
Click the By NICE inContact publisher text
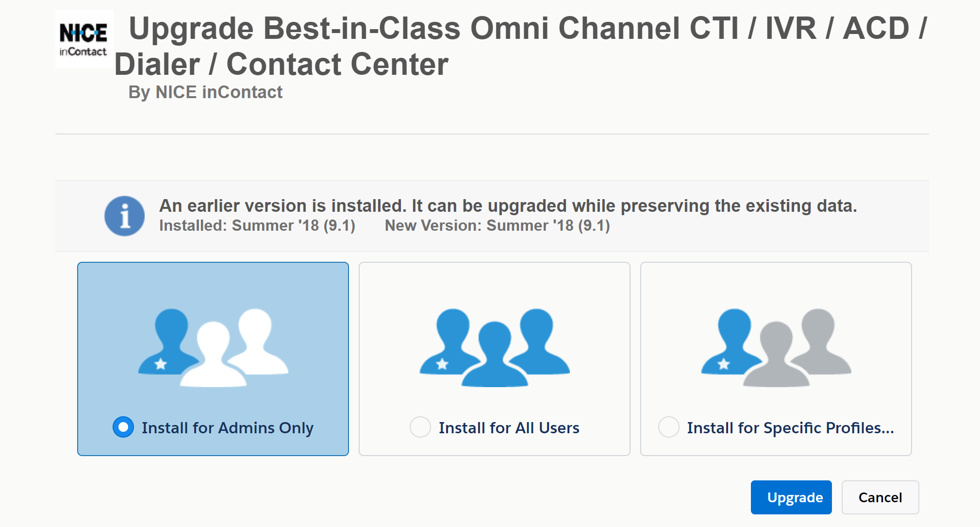[205, 92]
